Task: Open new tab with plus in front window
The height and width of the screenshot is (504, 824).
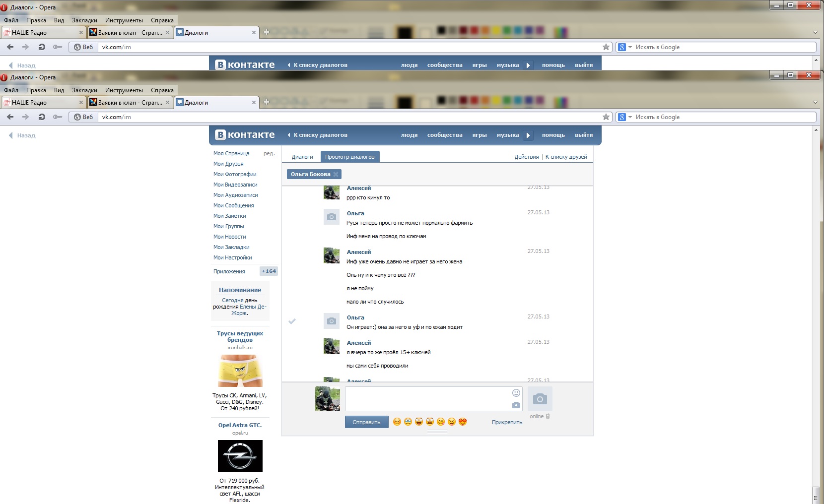Action: [x=266, y=102]
